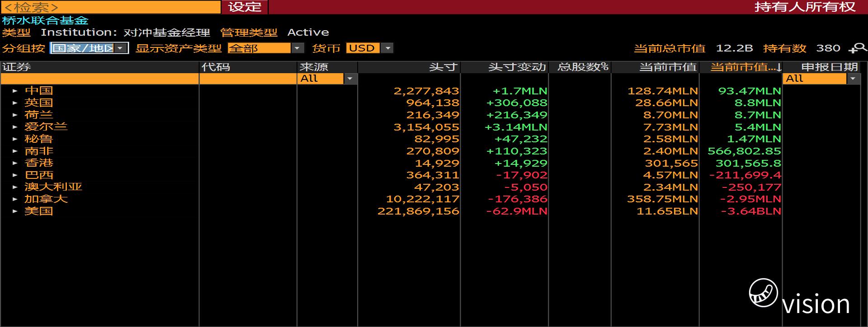Click the -211,699.4 value change cell
Viewport: 868px width, 327px height.
point(745,175)
